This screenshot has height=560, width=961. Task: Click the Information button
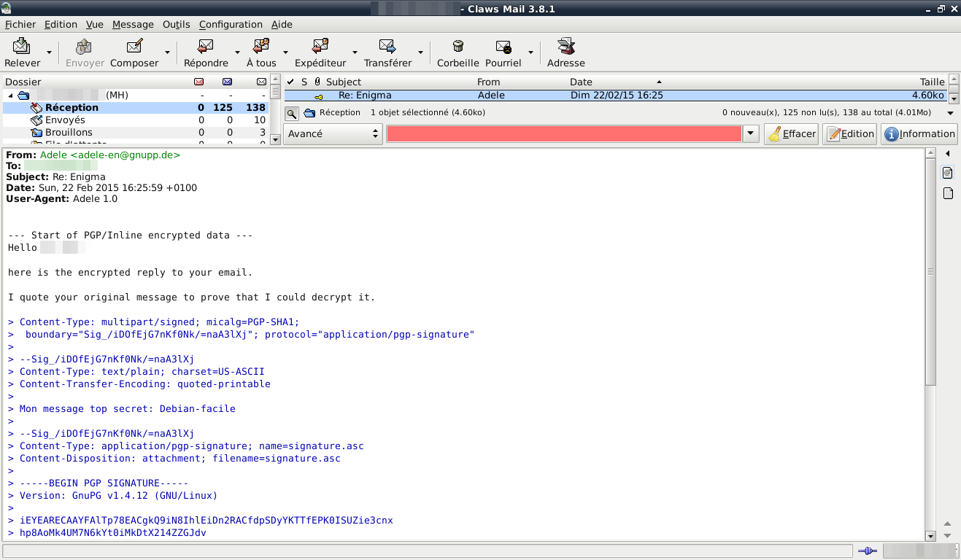pyautogui.click(x=919, y=134)
